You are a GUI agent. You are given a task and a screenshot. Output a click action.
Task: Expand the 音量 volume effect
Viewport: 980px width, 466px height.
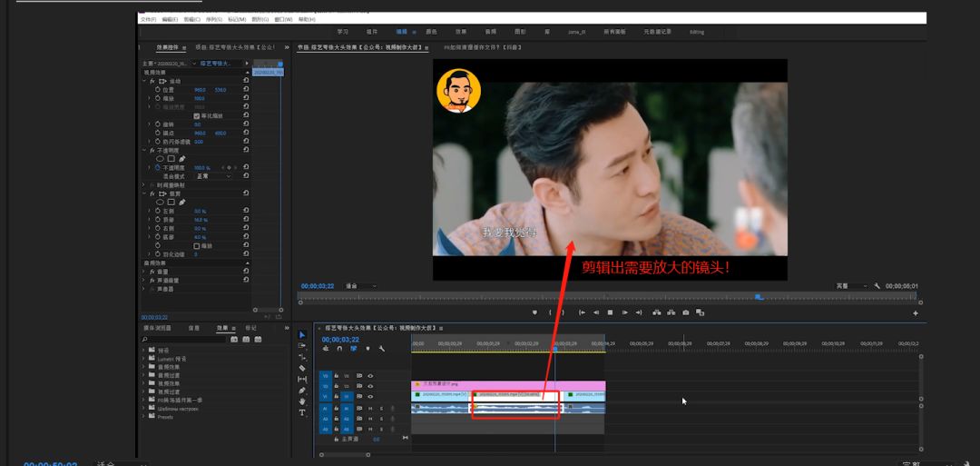tap(144, 272)
